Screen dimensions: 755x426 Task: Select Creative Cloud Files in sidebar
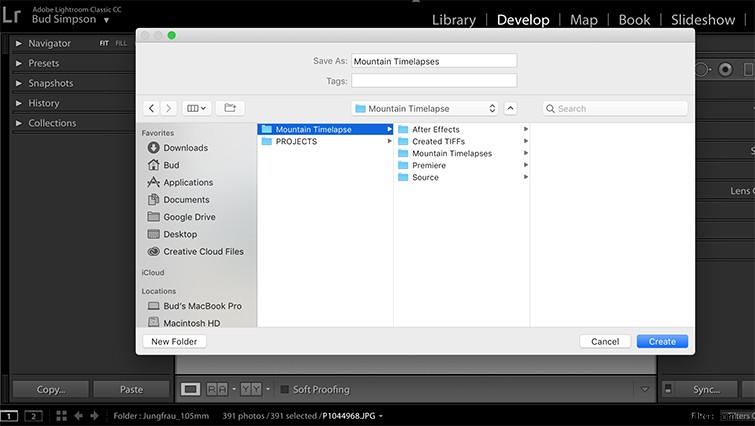tap(203, 252)
